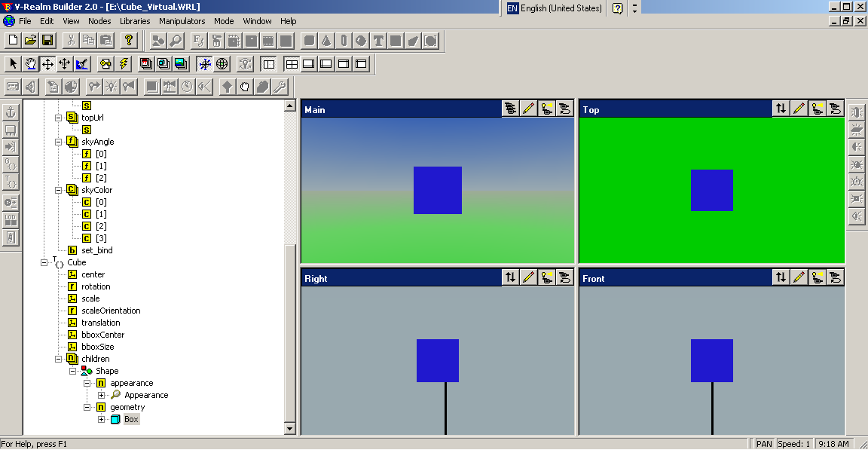Open the Nodes menu
This screenshot has width=868, height=450.
tap(99, 21)
